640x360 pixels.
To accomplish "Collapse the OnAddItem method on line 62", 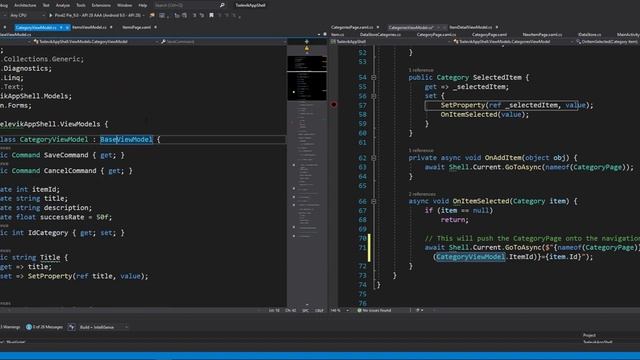I will (373, 158).
